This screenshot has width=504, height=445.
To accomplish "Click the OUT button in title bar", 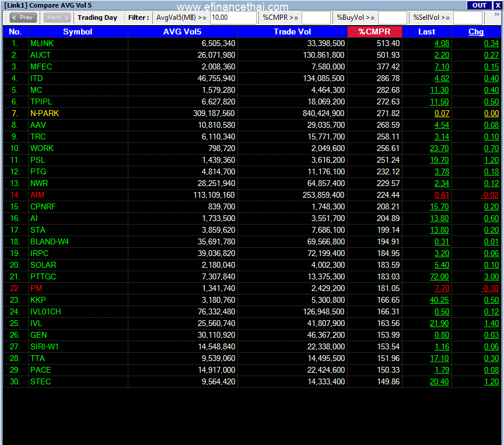I will coord(479,5).
